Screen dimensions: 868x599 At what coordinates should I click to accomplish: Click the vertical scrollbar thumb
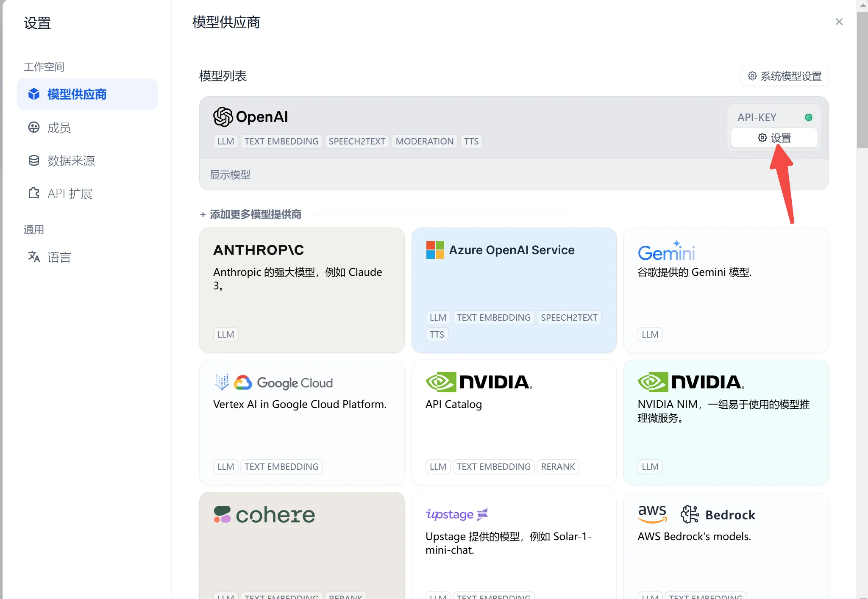862,80
